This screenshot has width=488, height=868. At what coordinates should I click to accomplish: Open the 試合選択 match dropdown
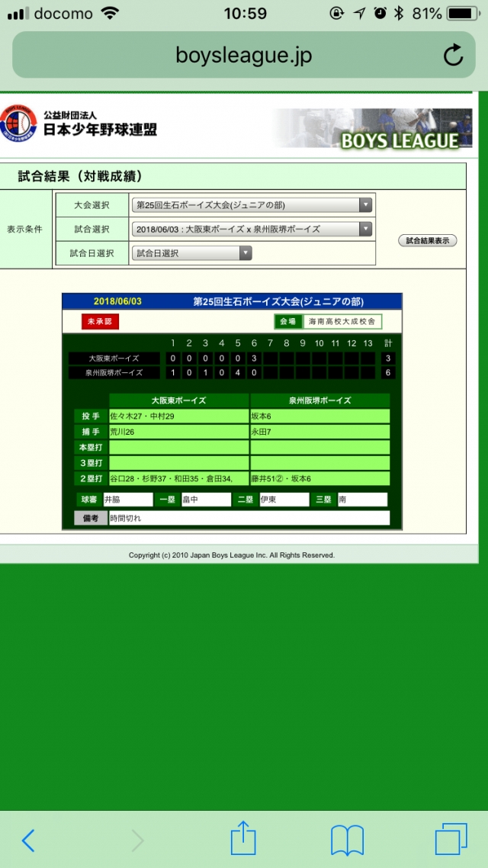pos(252,229)
